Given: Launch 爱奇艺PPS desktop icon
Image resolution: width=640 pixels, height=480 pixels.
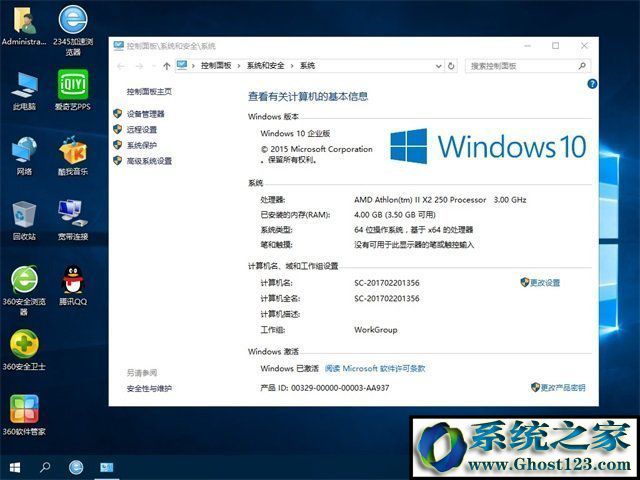Looking at the screenshot, I should pyautogui.click(x=73, y=91).
